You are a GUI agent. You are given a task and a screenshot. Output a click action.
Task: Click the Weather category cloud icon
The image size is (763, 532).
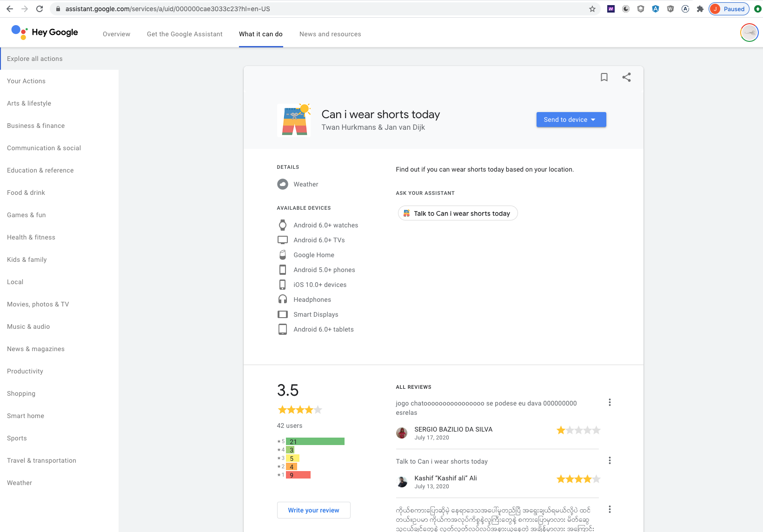click(x=283, y=184)
